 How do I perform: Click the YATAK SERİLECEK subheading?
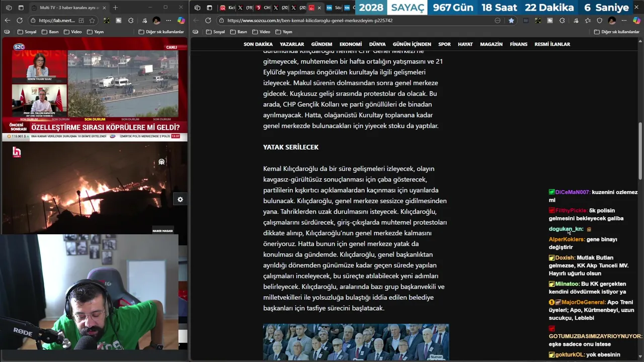tap(291, 147)
